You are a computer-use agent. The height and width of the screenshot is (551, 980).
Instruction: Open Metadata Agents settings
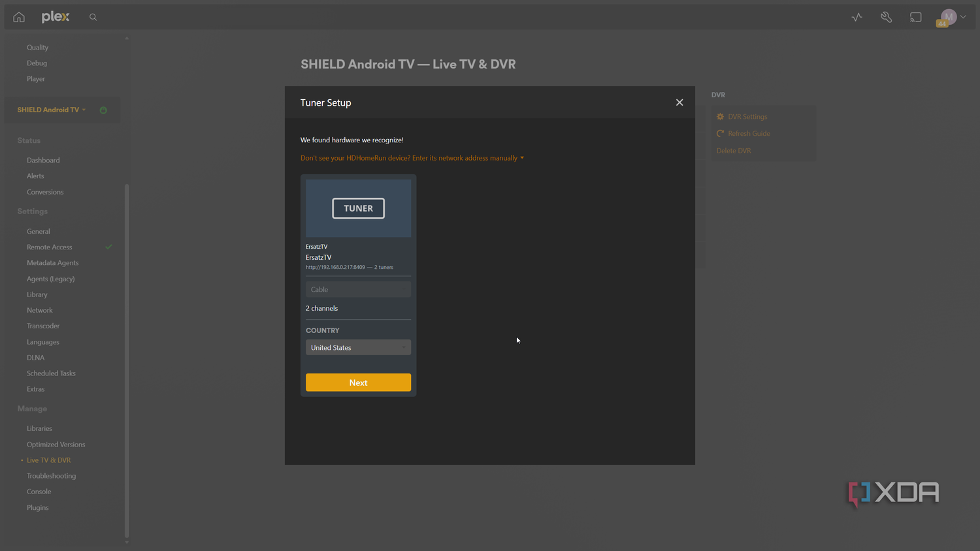tap(52, 262)
